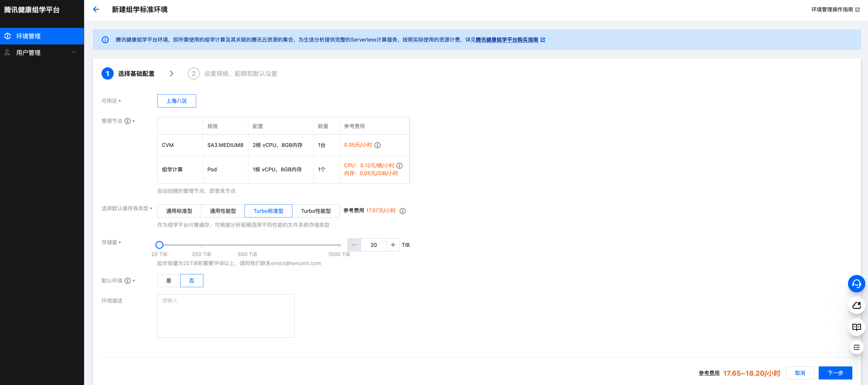Screen dimensions: 868x385
Task: Open the customer service headset icon
Action: tap(856, 284)
